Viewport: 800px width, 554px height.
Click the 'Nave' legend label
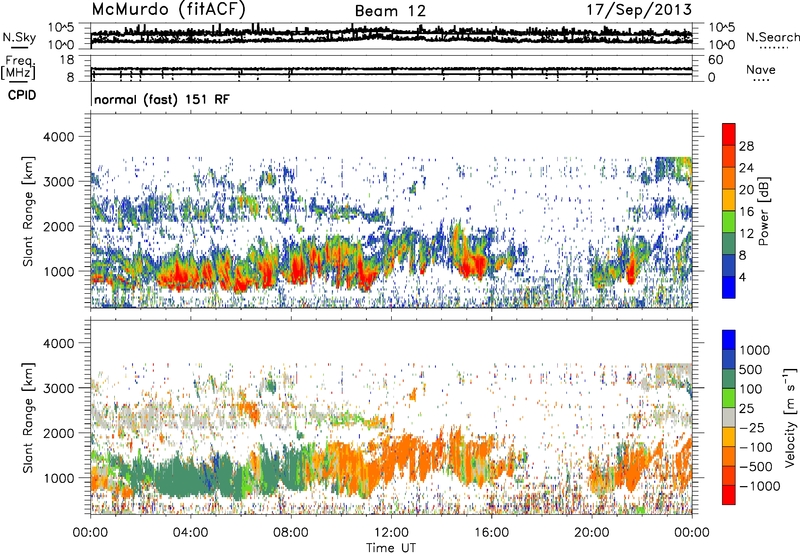click(761, 70)
